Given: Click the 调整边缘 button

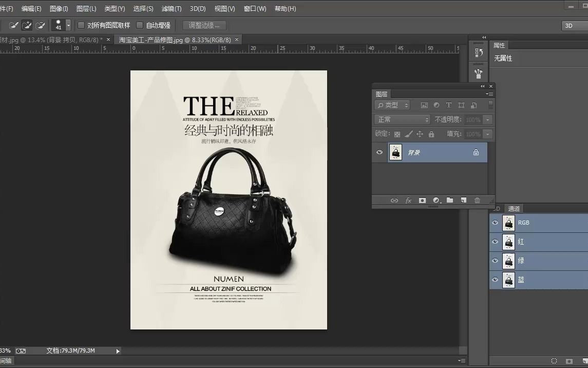Looking at the screenshot, I should (x=203, y=25).
